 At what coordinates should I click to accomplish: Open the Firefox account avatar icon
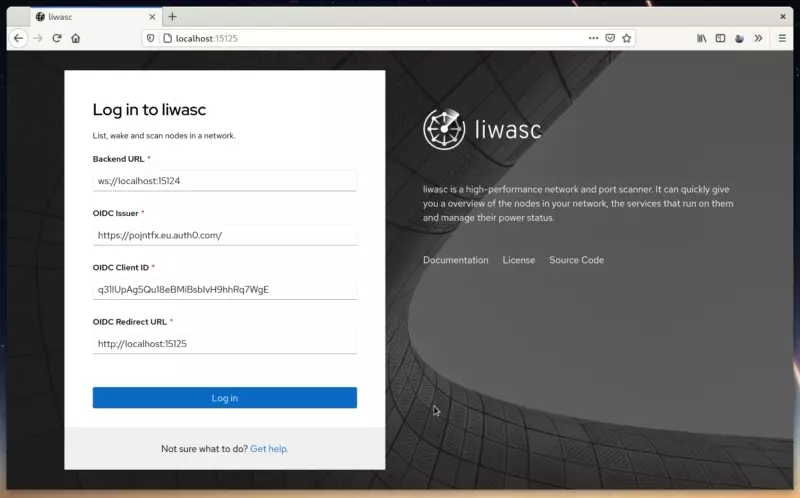tap(739, 38)
